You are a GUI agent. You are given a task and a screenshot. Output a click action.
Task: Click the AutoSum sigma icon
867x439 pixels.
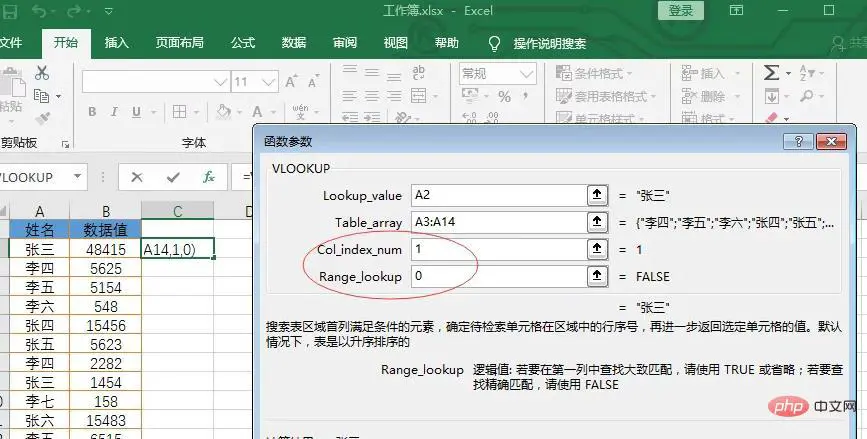click(771, 72)
